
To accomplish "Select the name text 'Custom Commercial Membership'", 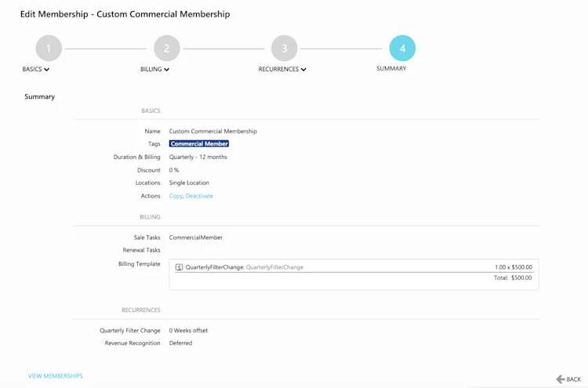I will coord(212,131).
